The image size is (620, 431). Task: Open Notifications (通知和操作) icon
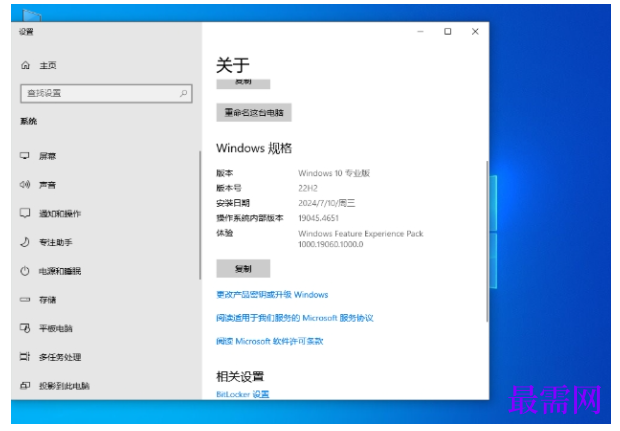coord(25,213)
